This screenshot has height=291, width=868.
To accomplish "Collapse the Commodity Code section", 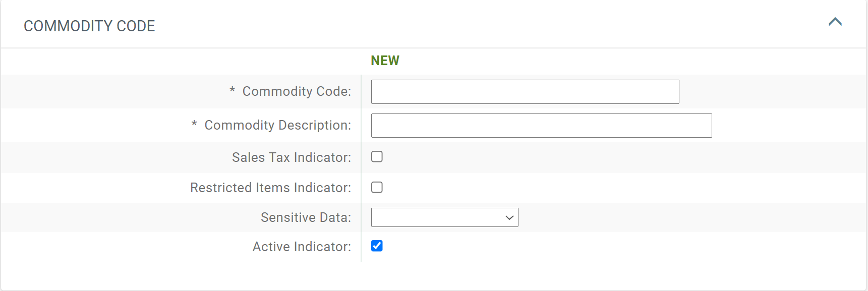I will [x=835, y=22].
